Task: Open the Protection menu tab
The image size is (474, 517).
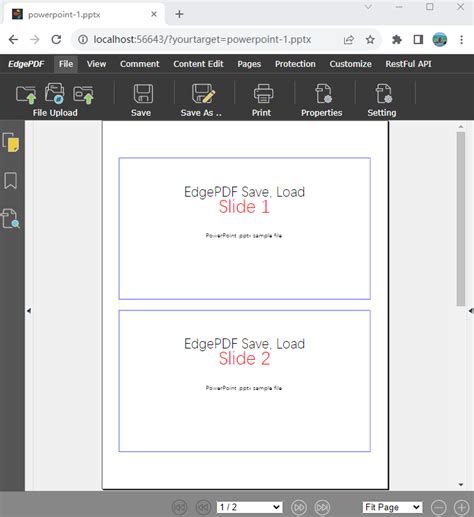Action: (x=295, y=64)
